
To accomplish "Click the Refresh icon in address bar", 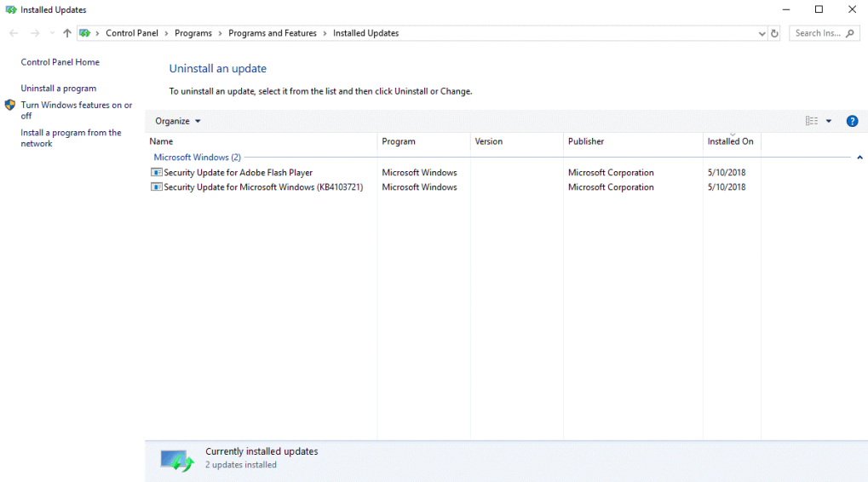I will (x=774, y=33).
